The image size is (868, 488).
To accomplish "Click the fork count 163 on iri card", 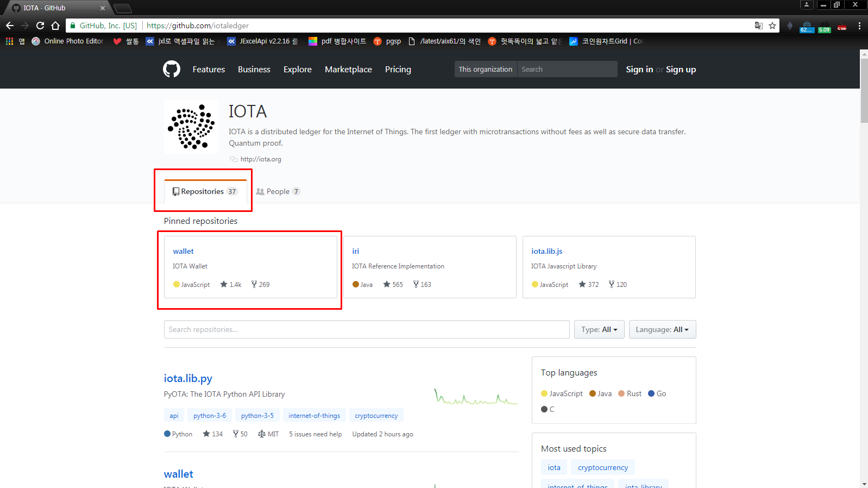I will coord(422,285).
